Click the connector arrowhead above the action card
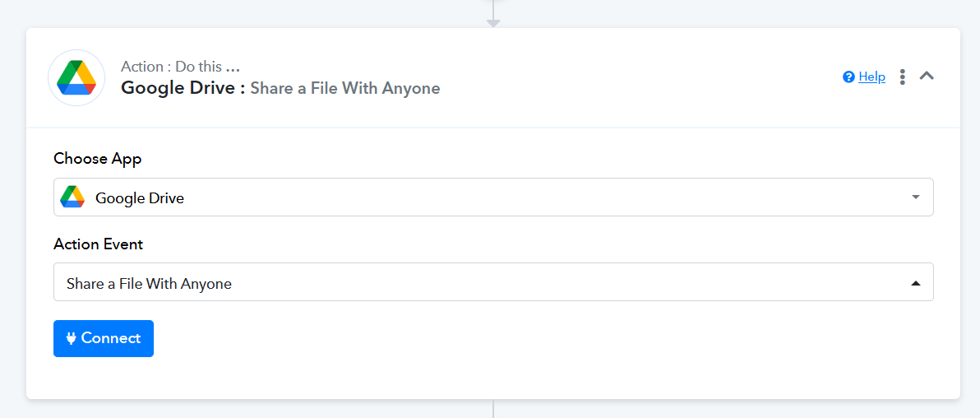This screenshot has width=980, height=418. pyautogui.click(x=493, y=23)
